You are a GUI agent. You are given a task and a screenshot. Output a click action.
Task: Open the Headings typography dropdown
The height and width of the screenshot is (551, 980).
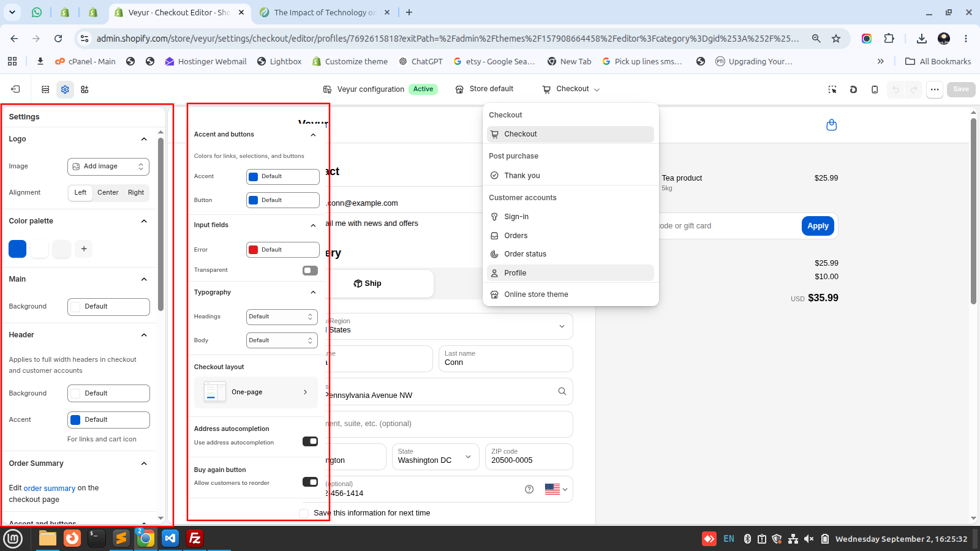(x=282, y=317)
